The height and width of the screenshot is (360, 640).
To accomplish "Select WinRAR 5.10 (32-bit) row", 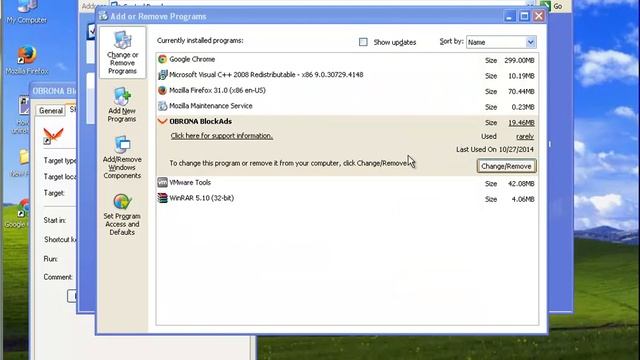I will 346,199.
